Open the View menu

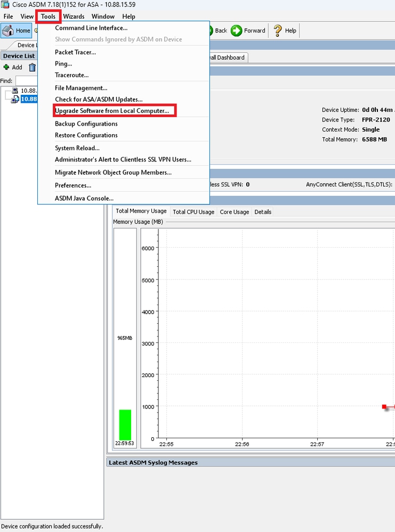[x=27, y=17]
